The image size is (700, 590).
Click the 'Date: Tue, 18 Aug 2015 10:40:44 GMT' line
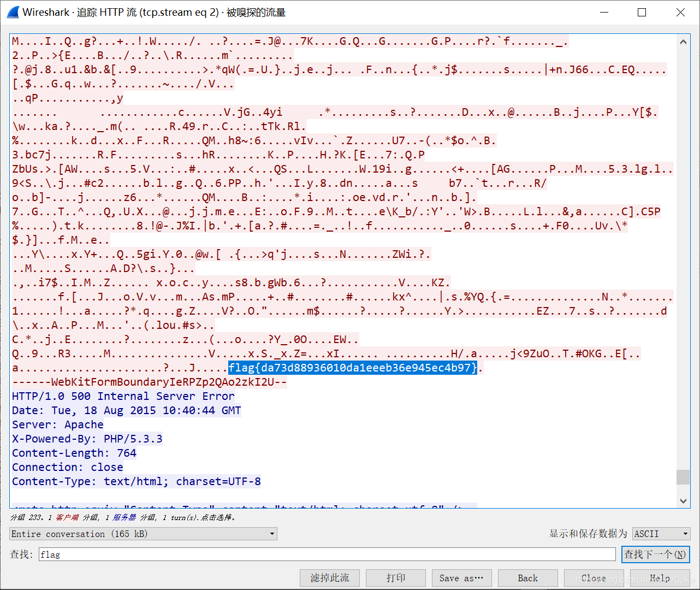point(127,410)
